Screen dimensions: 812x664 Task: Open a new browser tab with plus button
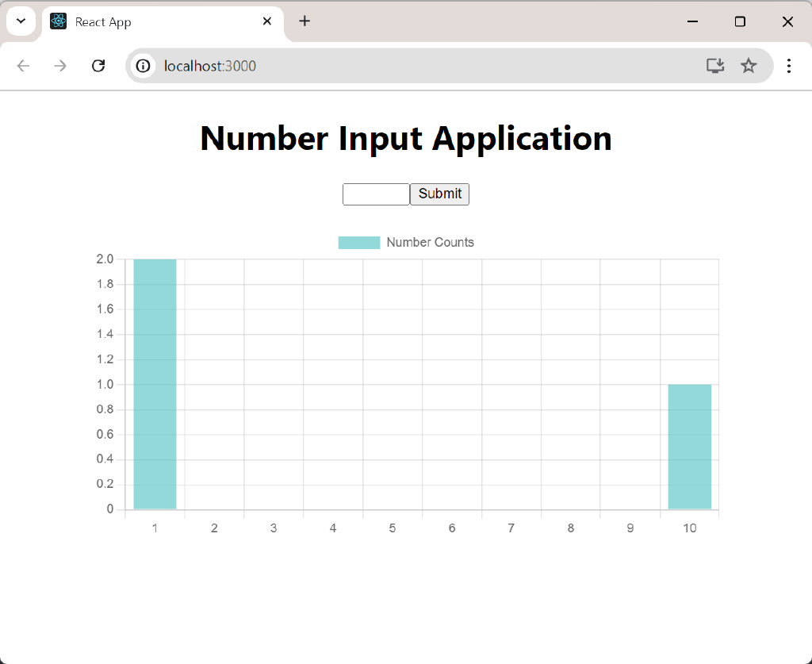pyautogui.click(x=304, y=21)
